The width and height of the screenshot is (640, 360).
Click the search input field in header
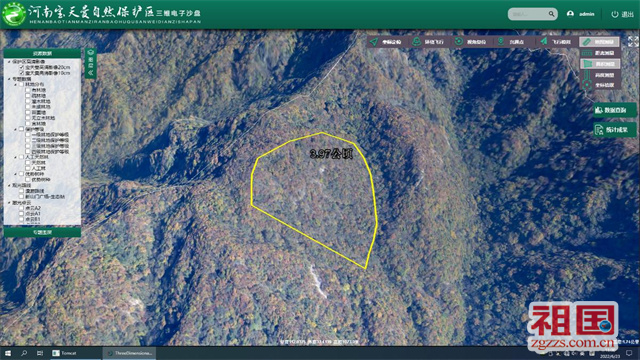pyautogui.click(x=528, y=14)
